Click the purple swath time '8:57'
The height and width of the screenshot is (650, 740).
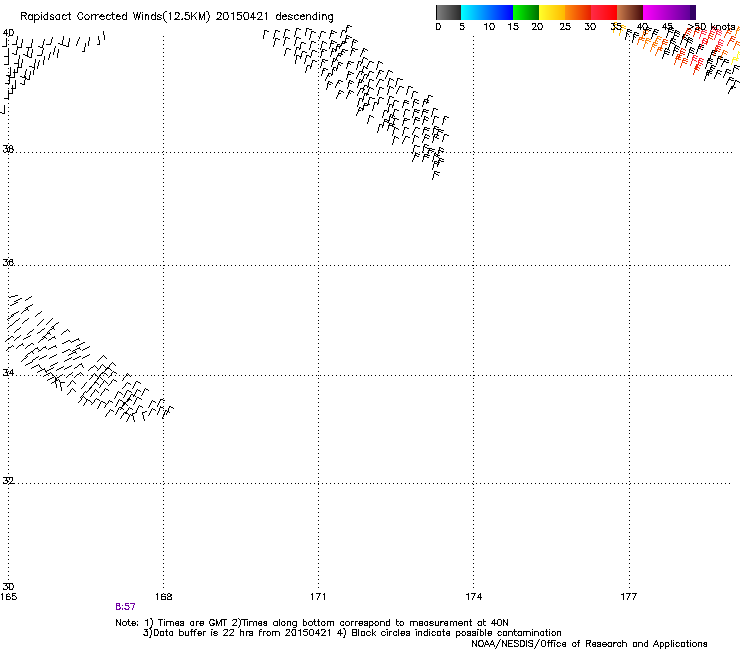[125, 607]
